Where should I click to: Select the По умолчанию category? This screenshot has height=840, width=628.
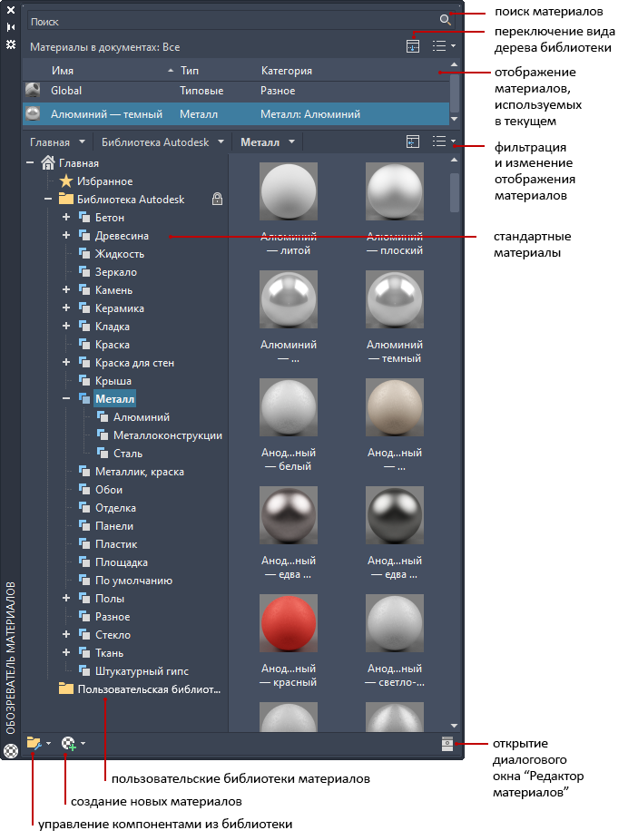125,581
